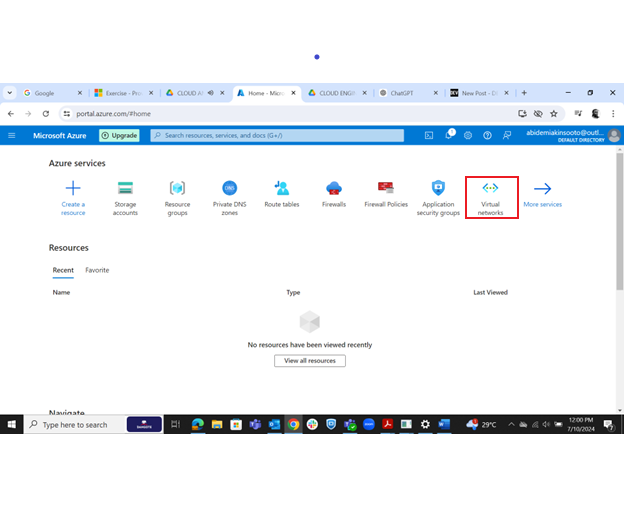
Task: View site information icon in address bar
Action: click(x=66, y=114)
